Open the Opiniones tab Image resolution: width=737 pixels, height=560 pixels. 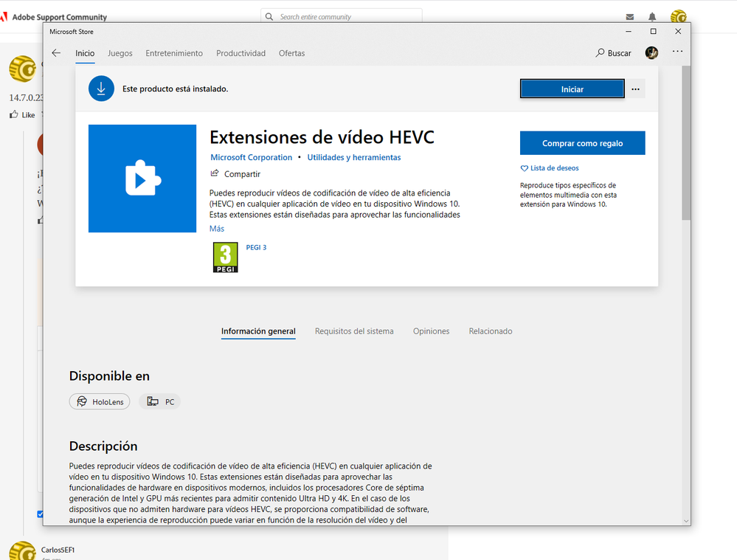(431, 331)
